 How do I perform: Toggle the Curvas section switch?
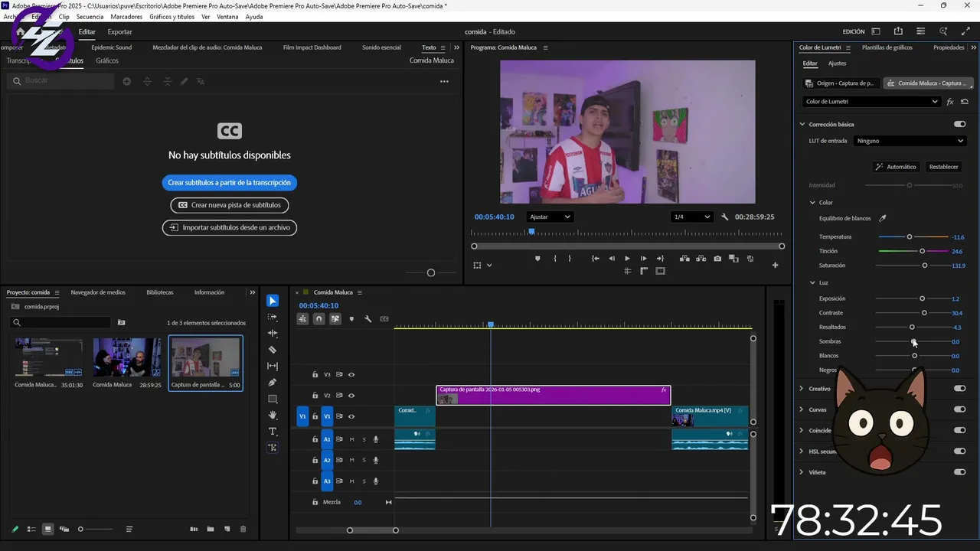point(959,409)
